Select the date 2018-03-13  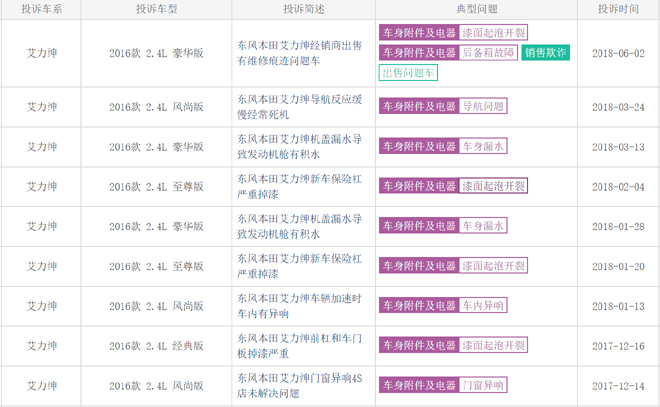(618, 147)
